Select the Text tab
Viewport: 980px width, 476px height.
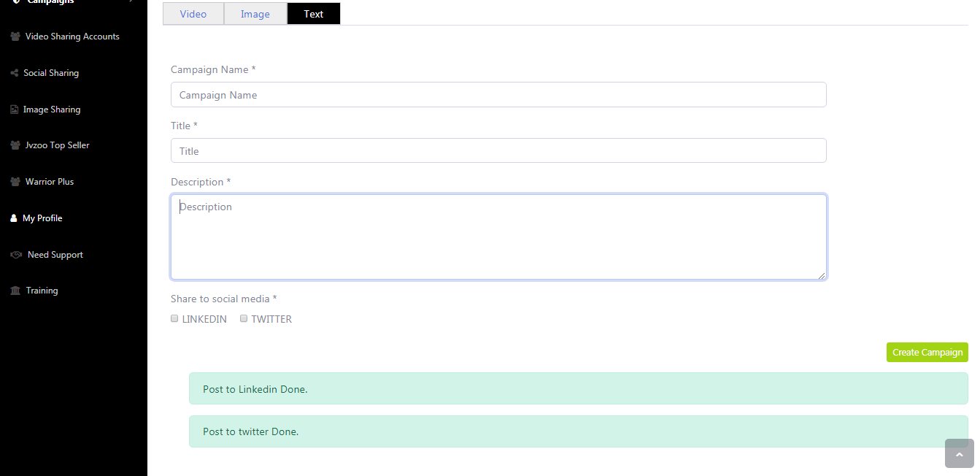(x=314, y=14)
